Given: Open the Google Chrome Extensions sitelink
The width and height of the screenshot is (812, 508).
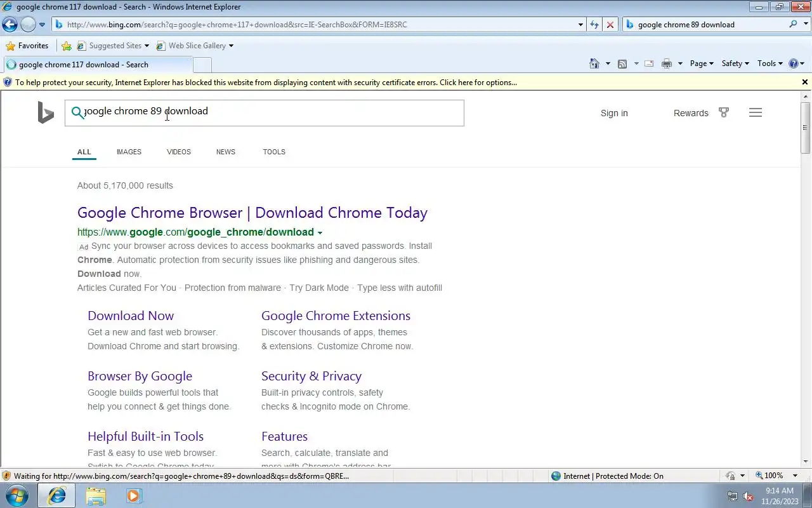Looking at the screenshot, I should click(336, 316).
